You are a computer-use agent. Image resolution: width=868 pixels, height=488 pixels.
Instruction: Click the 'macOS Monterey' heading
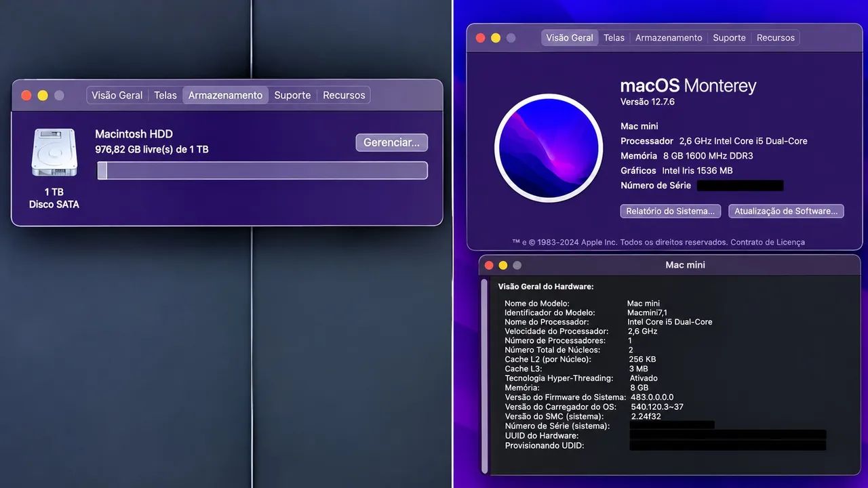(688, 86)
